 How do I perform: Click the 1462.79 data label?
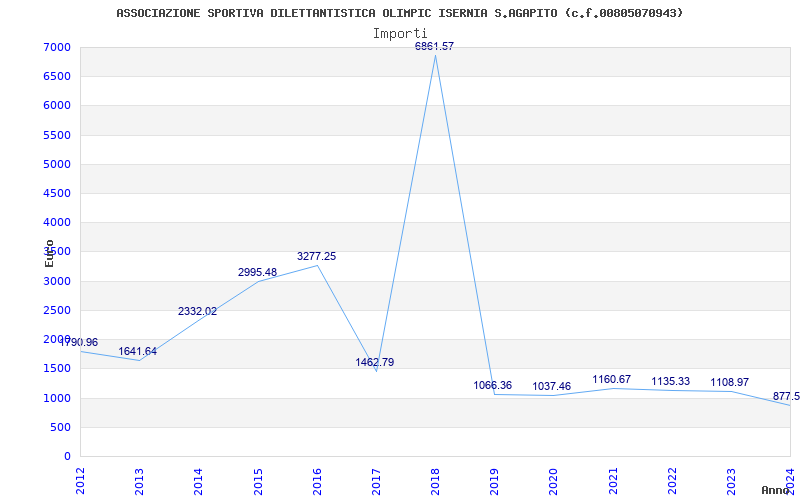pyautogui.click(x=375, y=362)
